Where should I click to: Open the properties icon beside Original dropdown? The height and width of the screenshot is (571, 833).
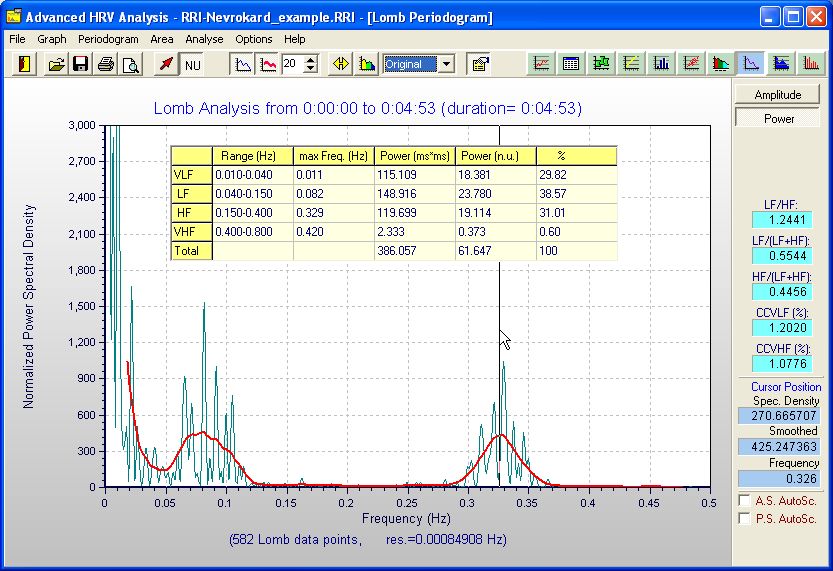479,64
